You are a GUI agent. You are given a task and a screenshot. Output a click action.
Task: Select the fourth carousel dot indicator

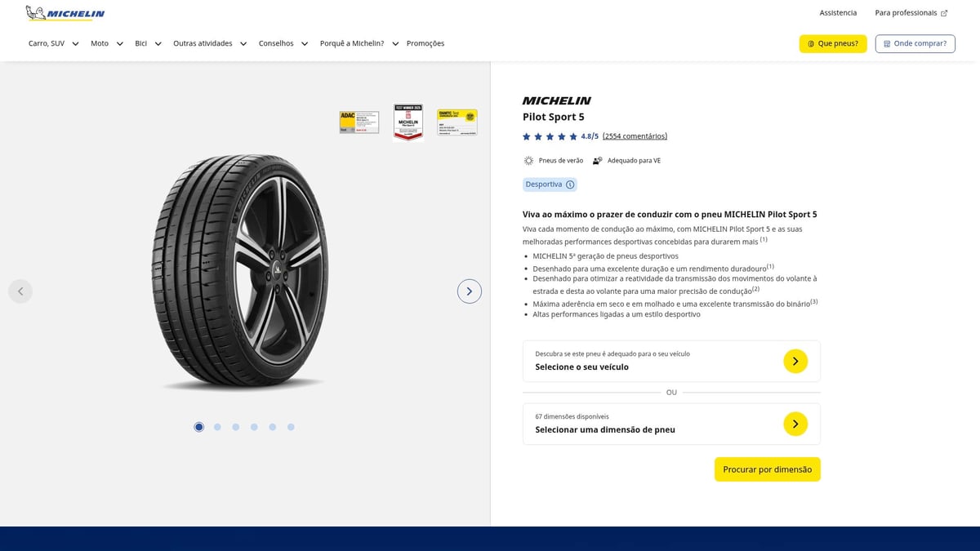[x=254, y=426]
